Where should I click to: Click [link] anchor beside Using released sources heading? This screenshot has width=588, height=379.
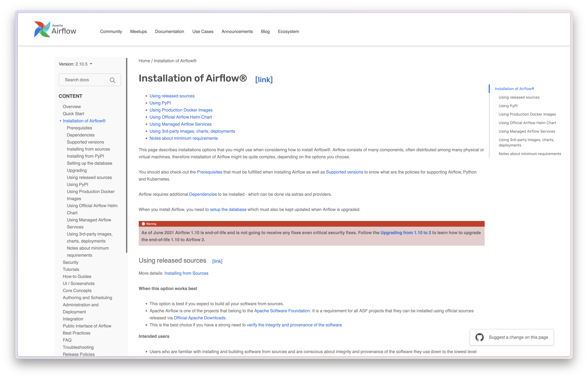217,261
